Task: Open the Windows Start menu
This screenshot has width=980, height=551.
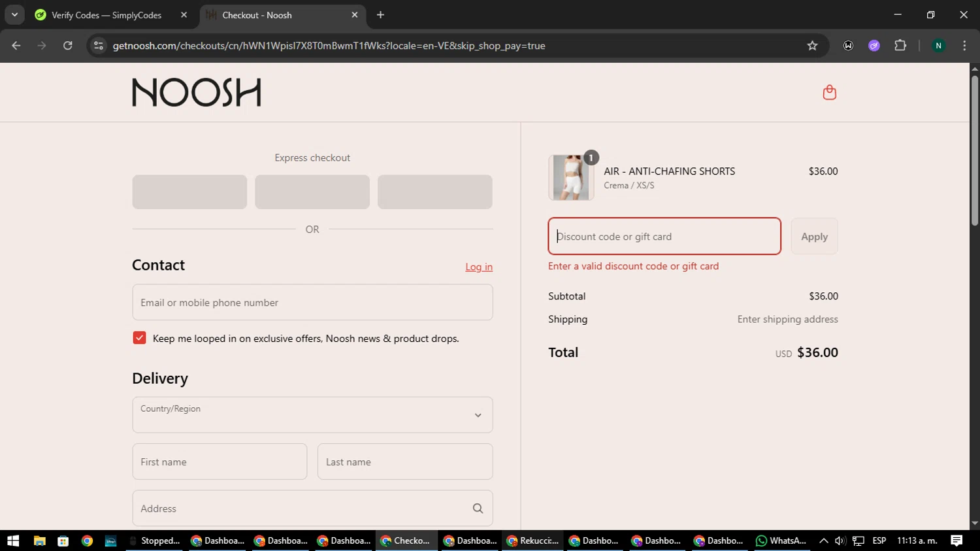Action: click(x=13, y=541)
